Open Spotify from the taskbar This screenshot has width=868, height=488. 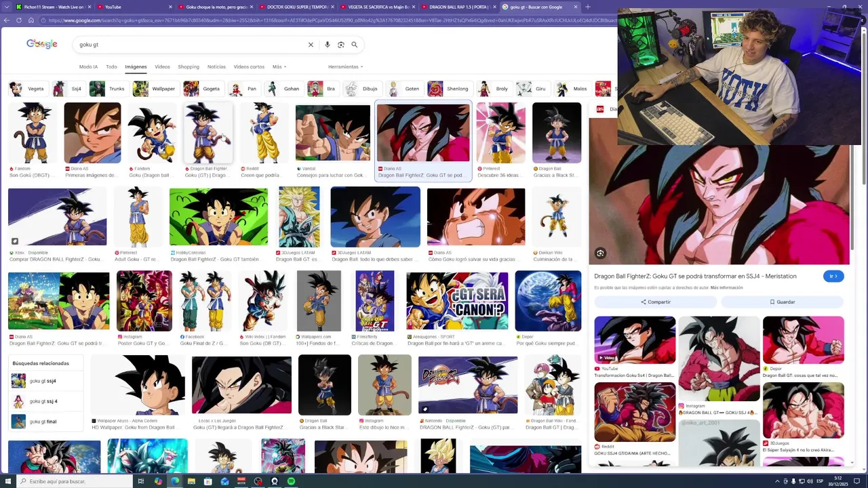[x=291, y=481]
